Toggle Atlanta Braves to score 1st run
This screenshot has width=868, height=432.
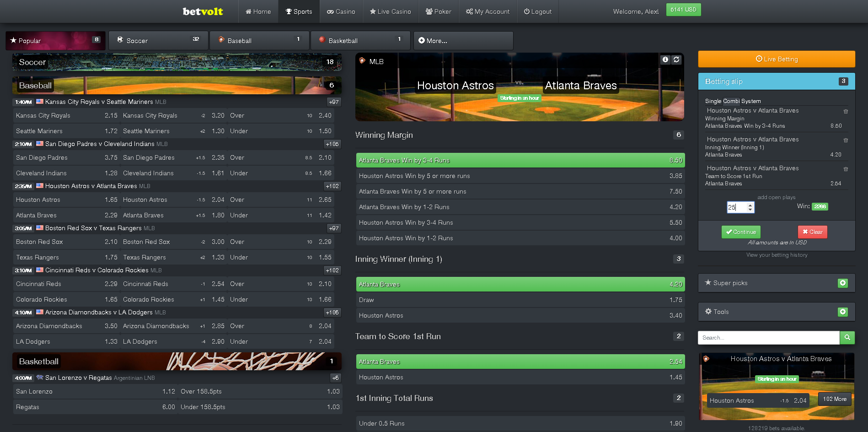coord(520,362)
